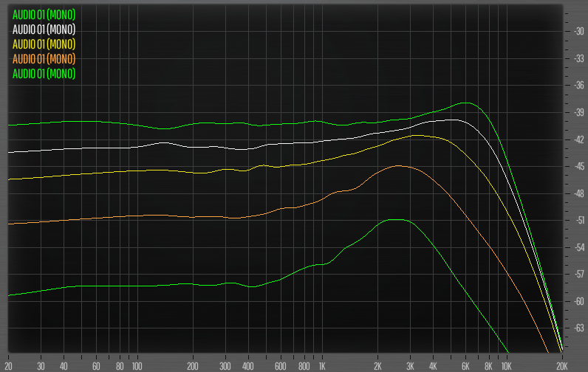588x372 pixels.
Task: Click the 20K label on the frequency axis
Action: [561, 365]
